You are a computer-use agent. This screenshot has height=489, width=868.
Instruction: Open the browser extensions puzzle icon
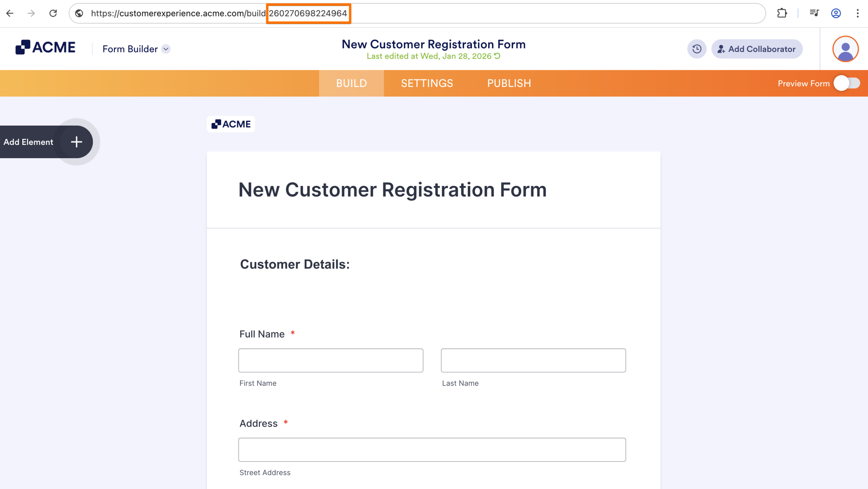coord(782,13)
